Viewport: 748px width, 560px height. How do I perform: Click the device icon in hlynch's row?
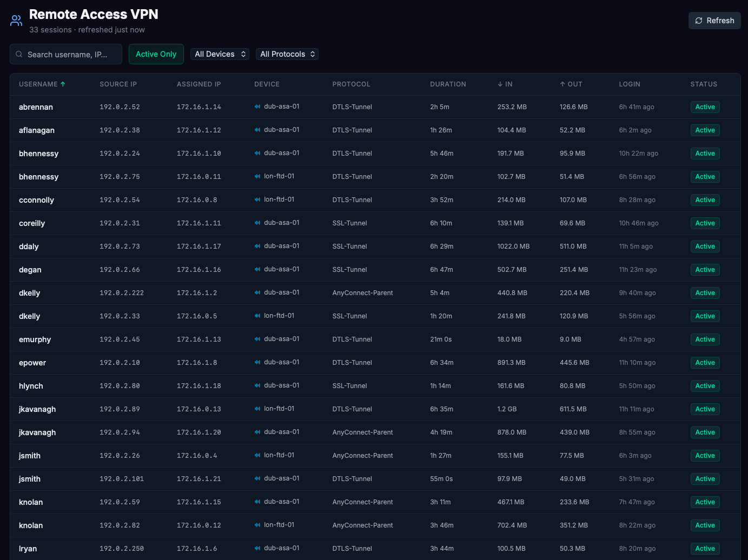pos(257,385)
